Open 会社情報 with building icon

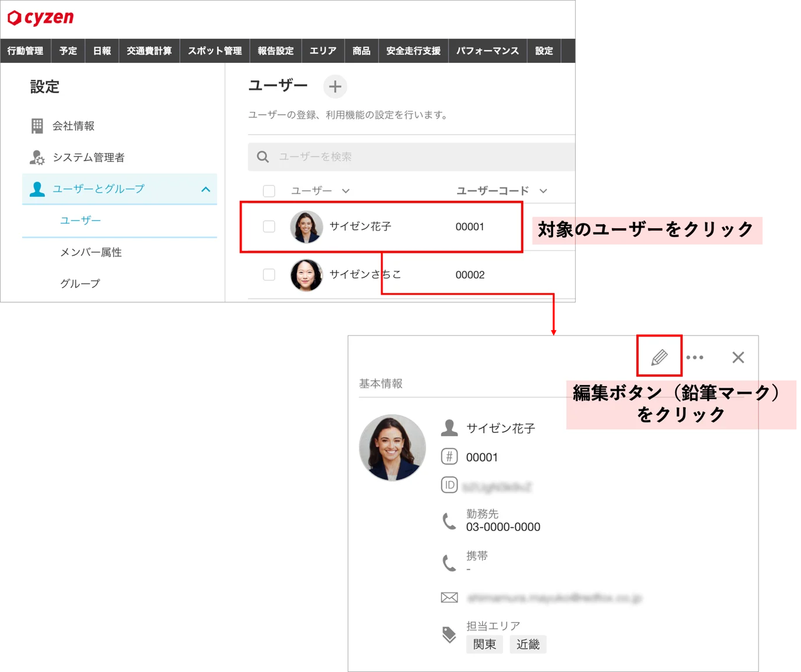tap(62, 126)
